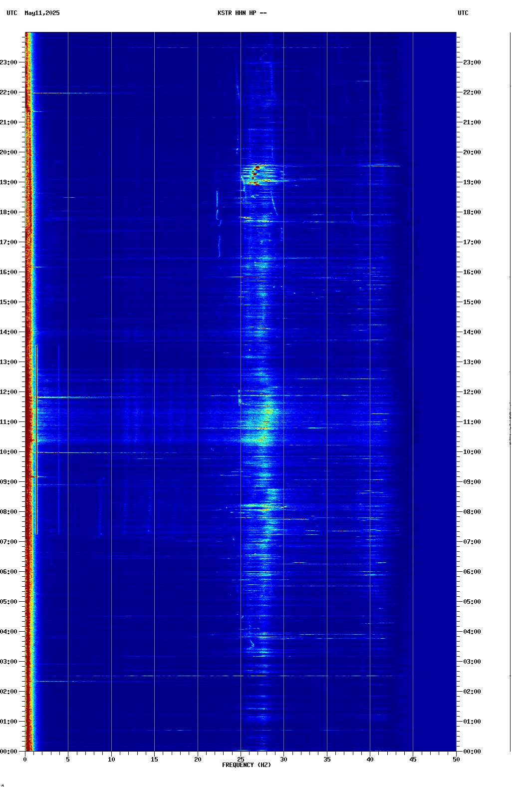The width and height of the screenshot is (532, 791).
Task: Click '19:00' on the left time axis
Action: pyautogui.click(x=8, y=182)
